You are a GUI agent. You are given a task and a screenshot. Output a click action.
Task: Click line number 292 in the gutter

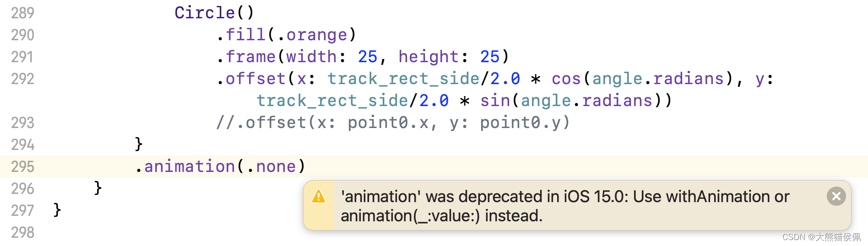[x=22, y=79]
